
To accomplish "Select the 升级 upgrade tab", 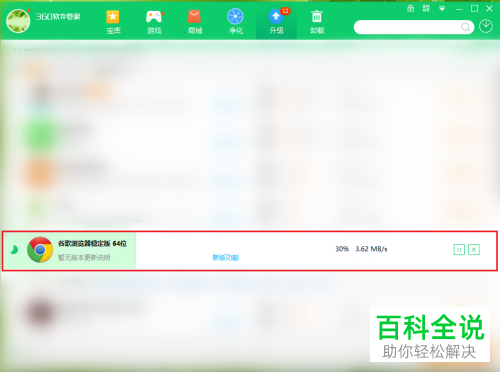I will [x=276, y=22].
